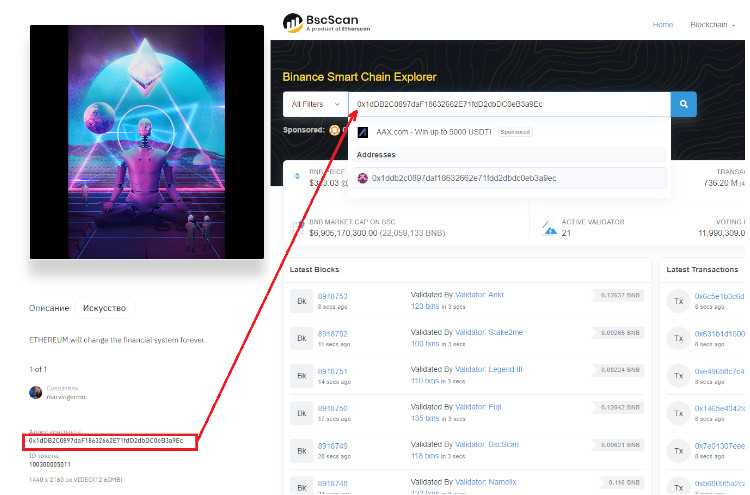
Task: Click the NFT robot artwork image
Action: point(147,142)
